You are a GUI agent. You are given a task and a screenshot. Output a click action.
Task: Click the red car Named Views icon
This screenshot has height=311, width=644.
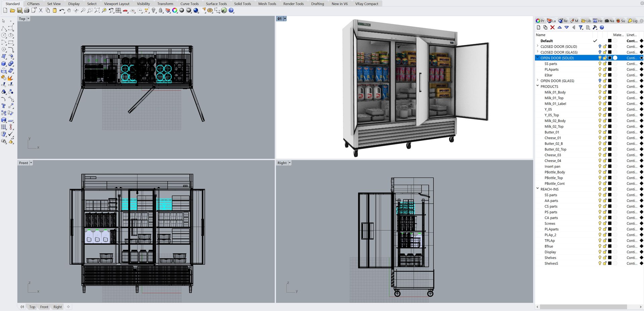[x=125, y=10]
